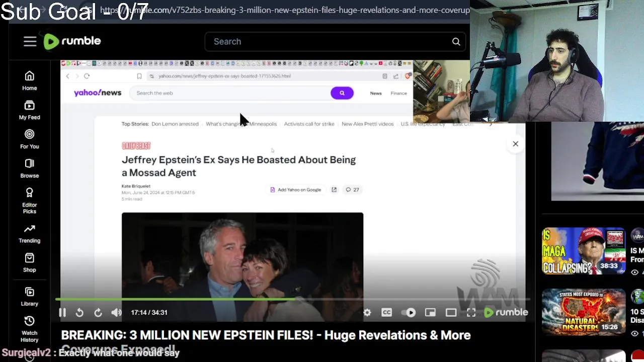Viewport: 644px width, 362px height.
Task: Click the page URL in address bar
Action: 285,10
